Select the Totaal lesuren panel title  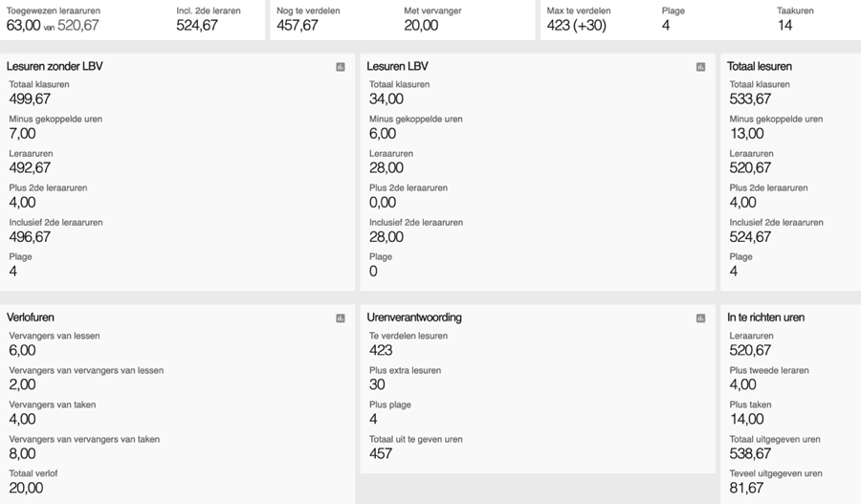coord(760,67)
